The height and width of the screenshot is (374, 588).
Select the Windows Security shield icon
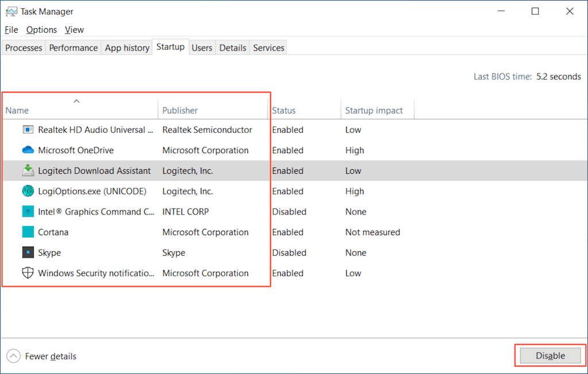28,273
